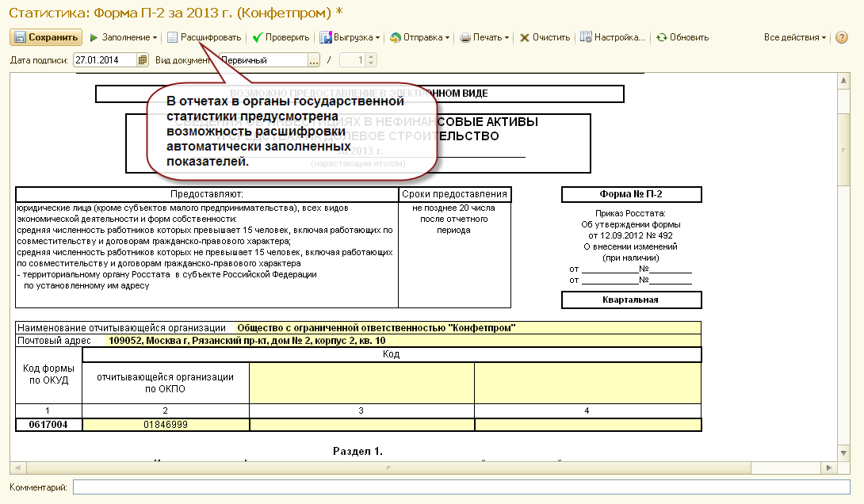
Task: Open the calendar picker for Дата подписи
Action: pyautogui.click(x=143, y=60)
